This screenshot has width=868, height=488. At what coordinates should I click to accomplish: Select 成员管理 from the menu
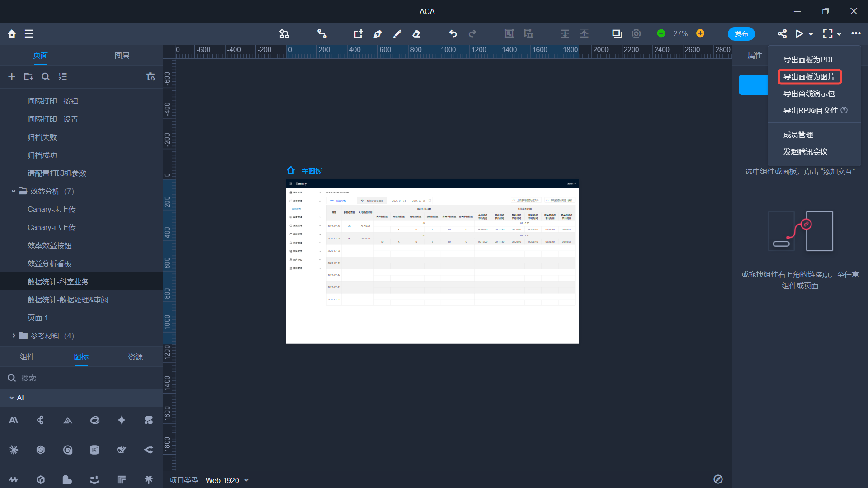798,135
